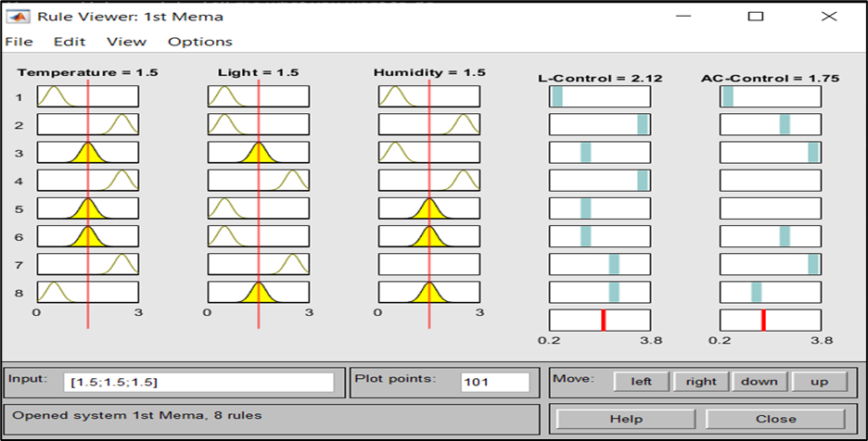Image resolution: width=868 pixels, height=441 pixels.
Task: Click the L-Control output plot of rule 8
Action: [x=600, y=292]
